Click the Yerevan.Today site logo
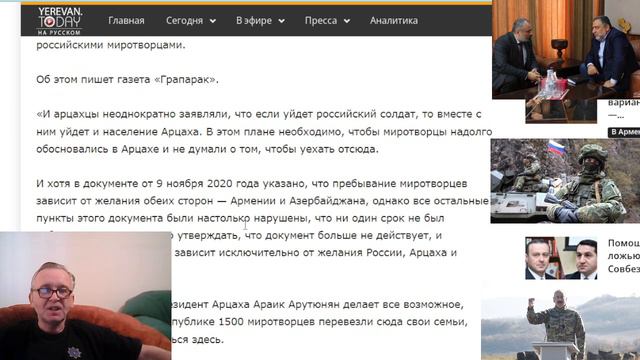This screenshot has width=640, height=360. coord(60,20)
